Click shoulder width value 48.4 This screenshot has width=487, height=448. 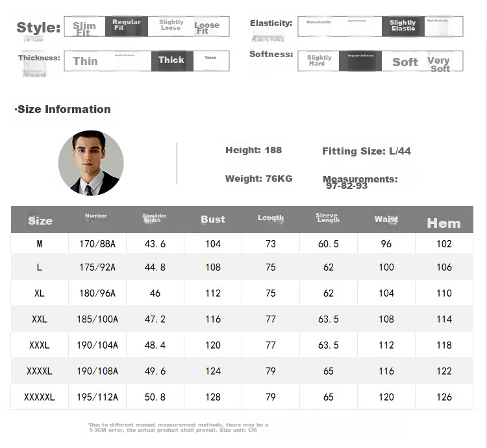pyautogui.click(x=155, y=345)
